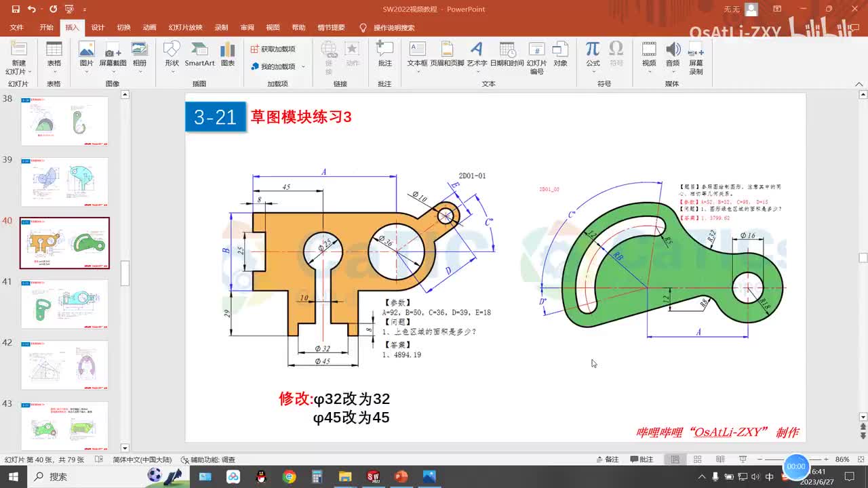The width and height of the screenshot is (868, 488).
Task: Click the Save icon in quick access toolbar
Action: tap(16, 9)
